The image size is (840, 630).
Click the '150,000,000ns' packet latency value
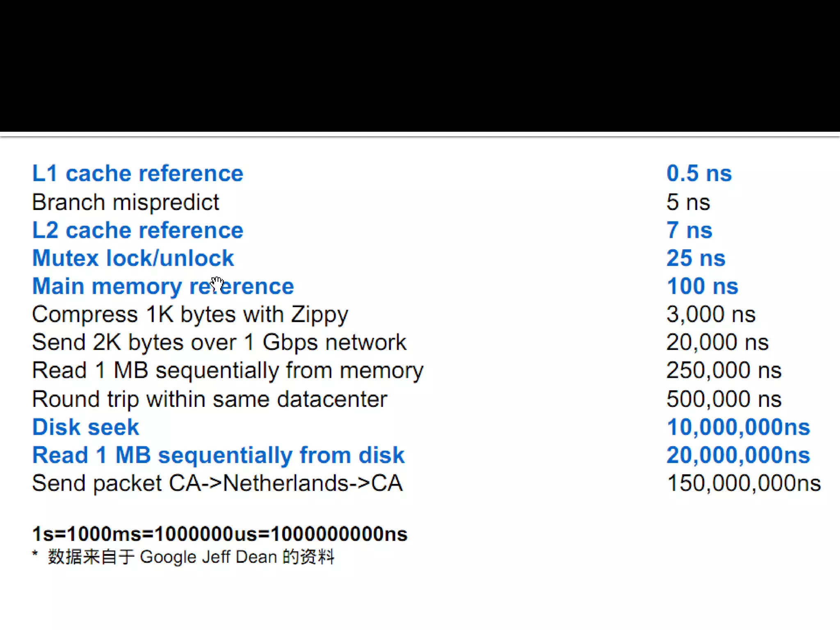click(x=743, y=483)
